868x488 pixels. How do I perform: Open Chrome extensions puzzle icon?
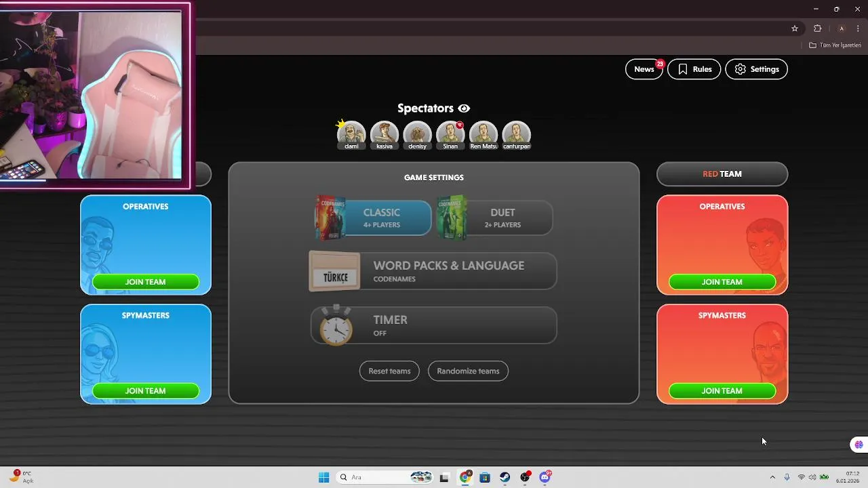[x=817, y=28]
